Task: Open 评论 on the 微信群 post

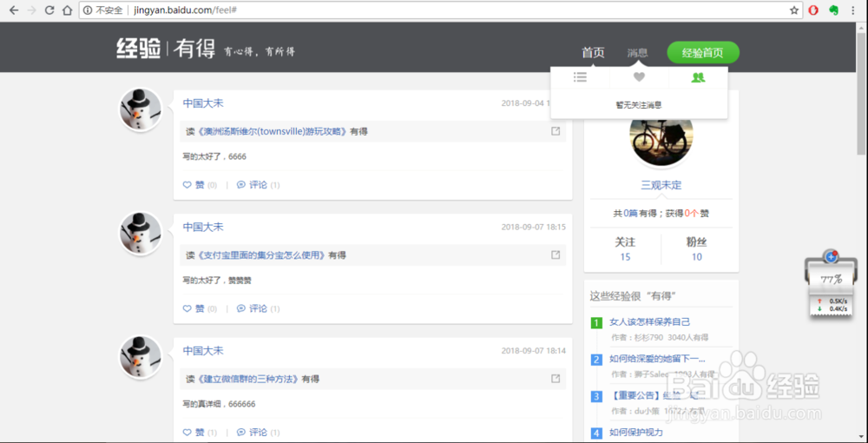Action: pos(258,432)
